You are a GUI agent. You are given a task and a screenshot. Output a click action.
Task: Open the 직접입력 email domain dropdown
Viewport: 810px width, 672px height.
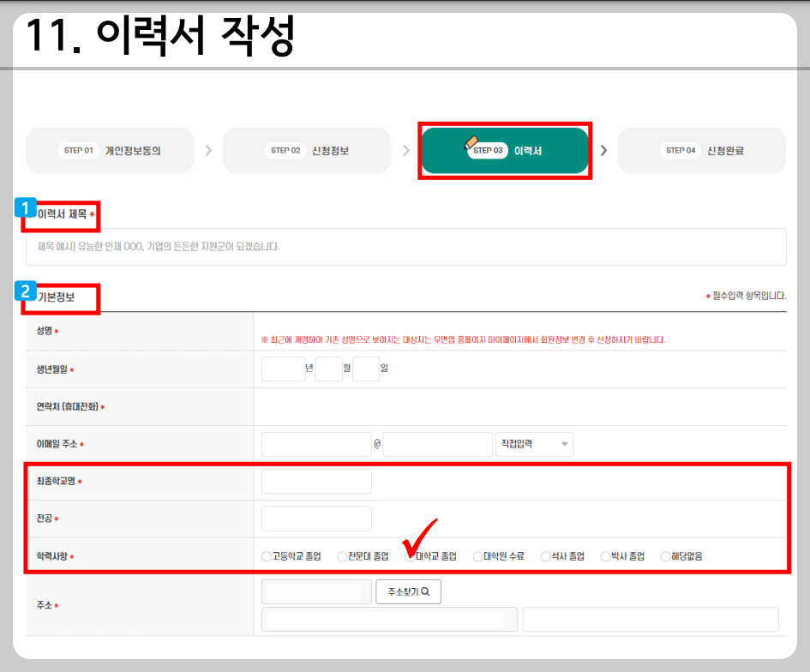point(533,444)
